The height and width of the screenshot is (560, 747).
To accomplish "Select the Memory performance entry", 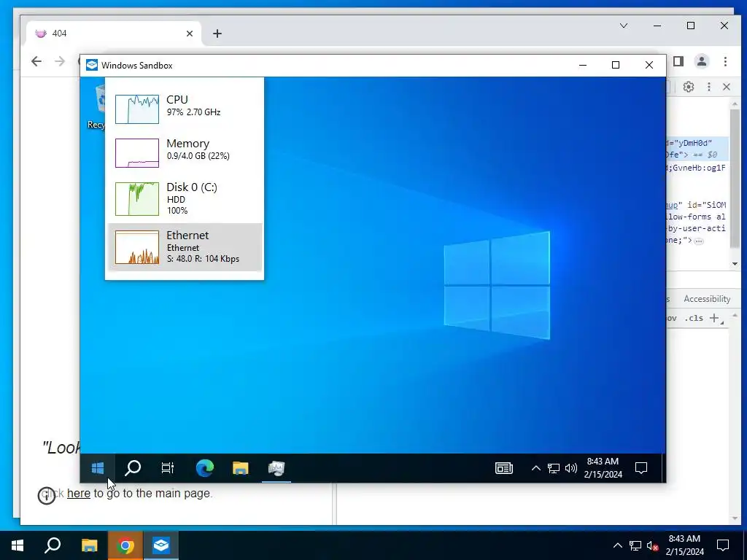I will pos(185,153).
